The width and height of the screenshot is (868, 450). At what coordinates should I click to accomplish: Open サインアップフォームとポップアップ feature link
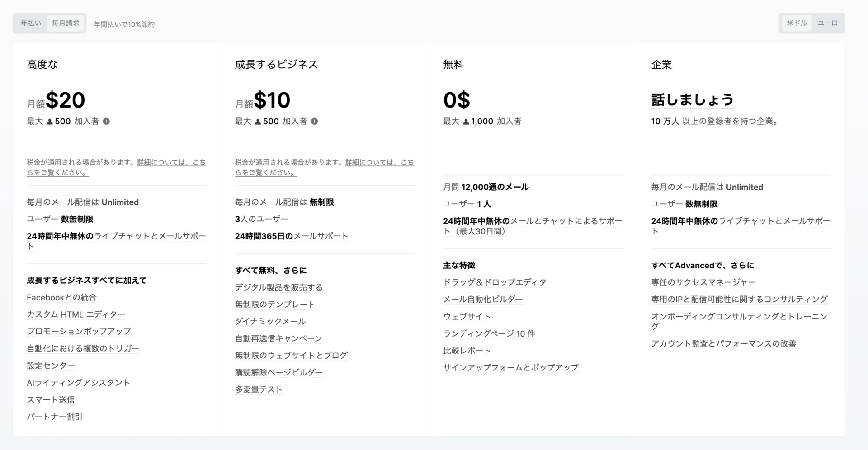pyautogui.click(x=510, y=367)
